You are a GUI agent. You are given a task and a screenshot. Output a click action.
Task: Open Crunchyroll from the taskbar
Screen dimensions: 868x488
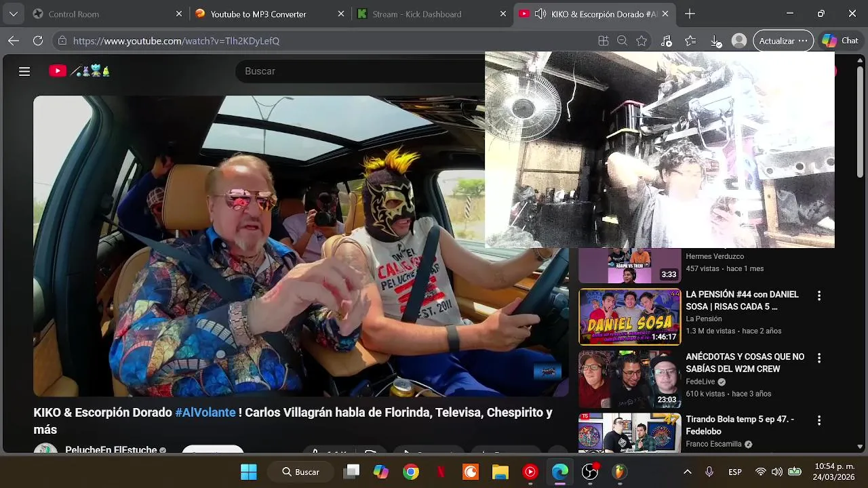point(471,472)
